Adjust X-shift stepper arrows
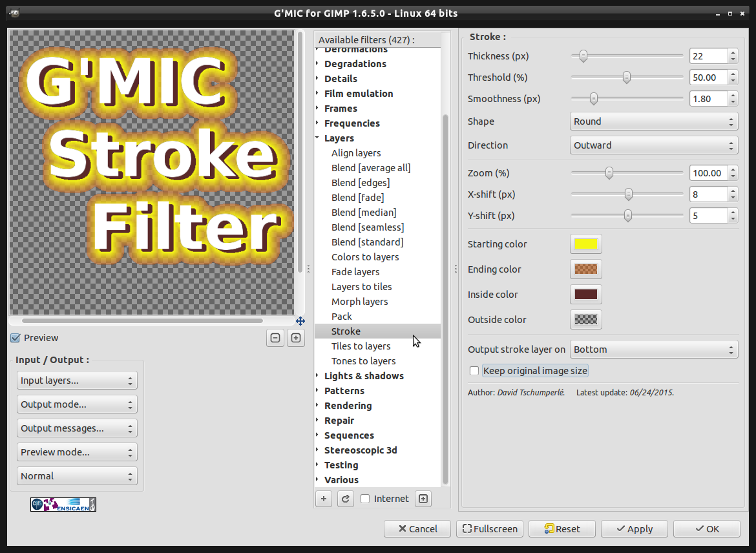756x553 pixels. [733, 194]
